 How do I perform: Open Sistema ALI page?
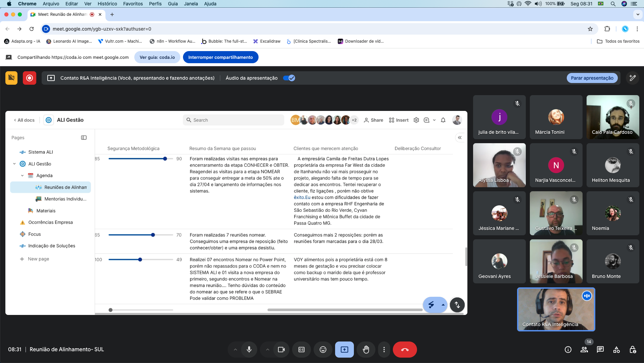[40, 152]
